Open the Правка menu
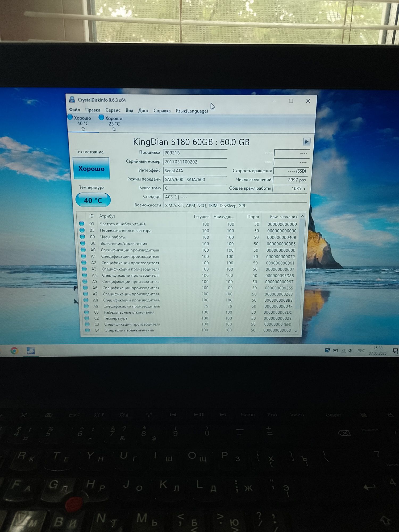 click(x=93, y=110)
